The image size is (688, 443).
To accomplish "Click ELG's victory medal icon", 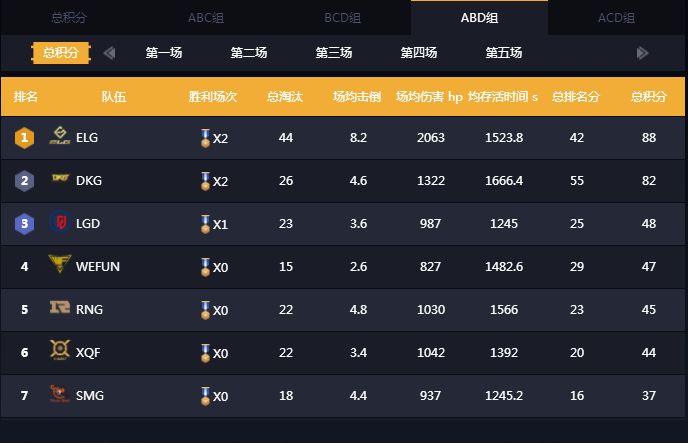I will coord(205,137).
